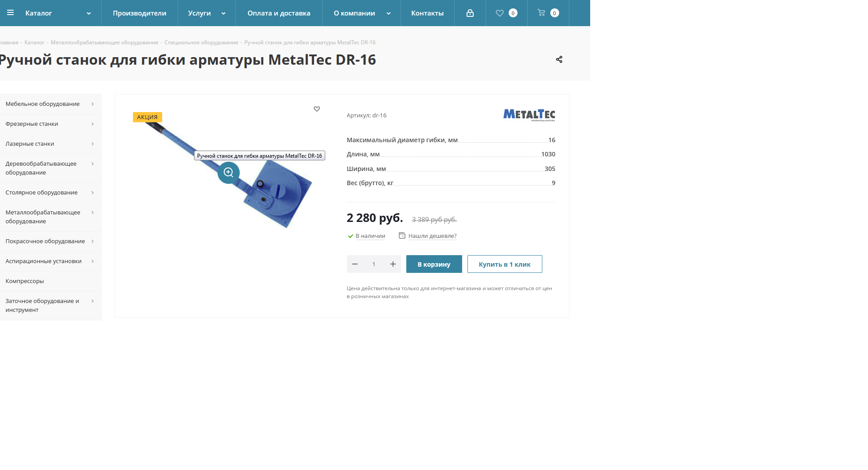This screenshot has height=470, width=868.
Task: Increase quantity with the plus button
Action: click(393, 264)
